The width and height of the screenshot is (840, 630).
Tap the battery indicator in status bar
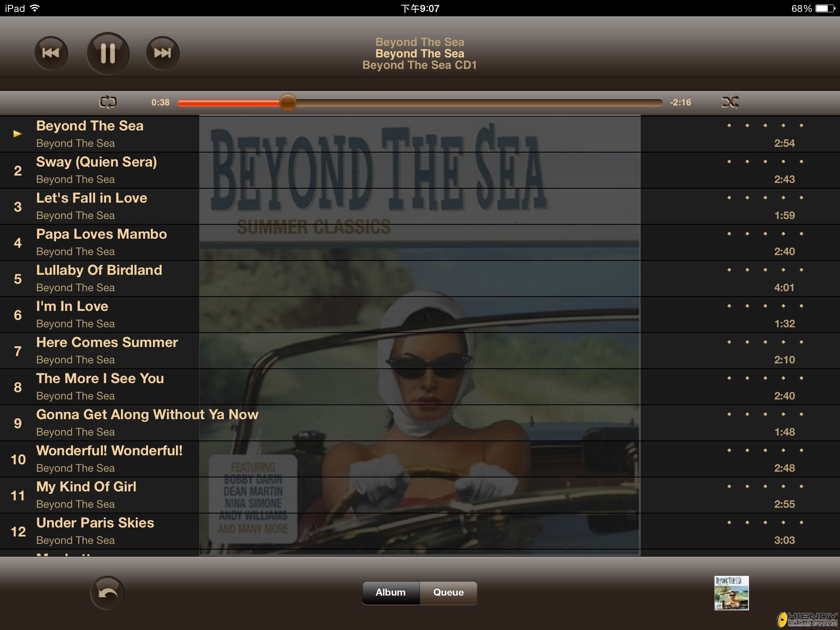pos(825,8)
